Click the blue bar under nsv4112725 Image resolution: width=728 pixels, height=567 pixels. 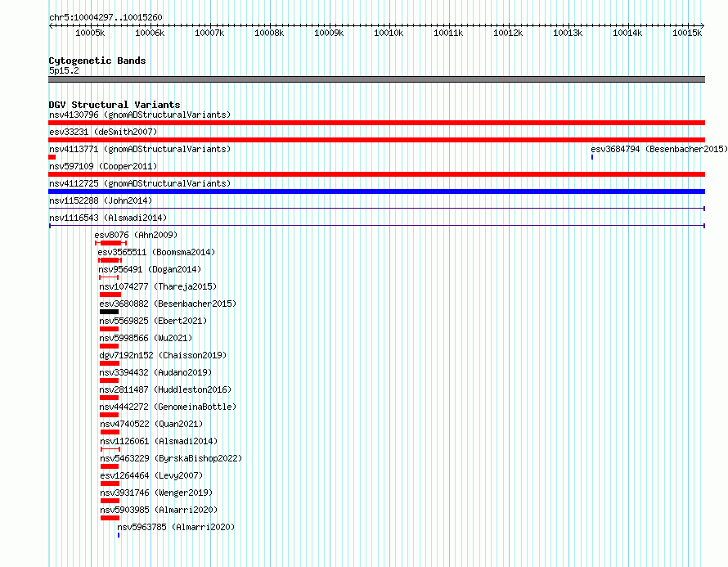tap(376, 191)
